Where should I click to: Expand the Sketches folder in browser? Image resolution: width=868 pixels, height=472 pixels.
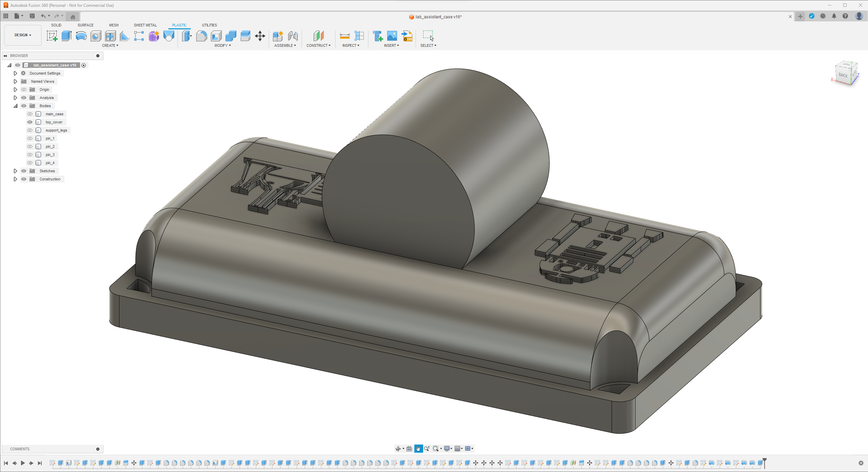15,171
